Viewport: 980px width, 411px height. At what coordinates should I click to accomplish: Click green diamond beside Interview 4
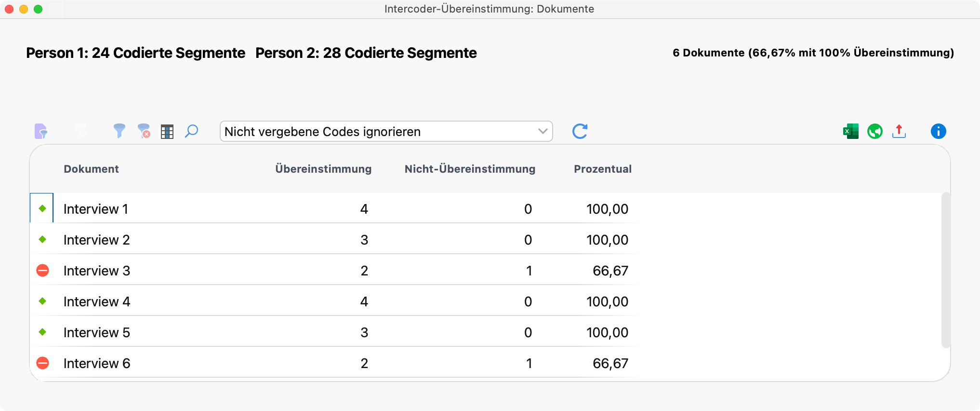(x=42, y=301)
